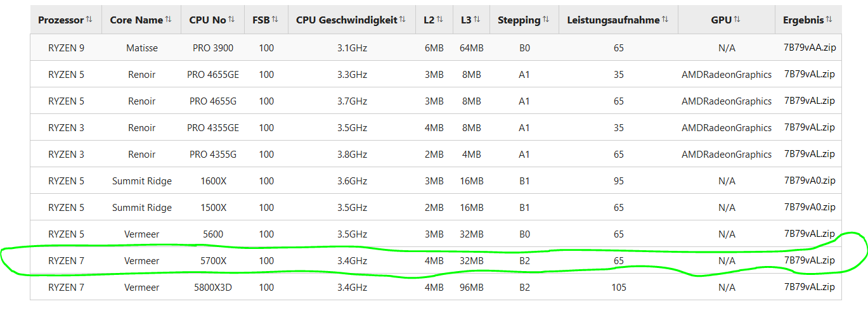Click the L2 column sort icon
The width and height of the screenshot is (868, 311).
point(439,20)
